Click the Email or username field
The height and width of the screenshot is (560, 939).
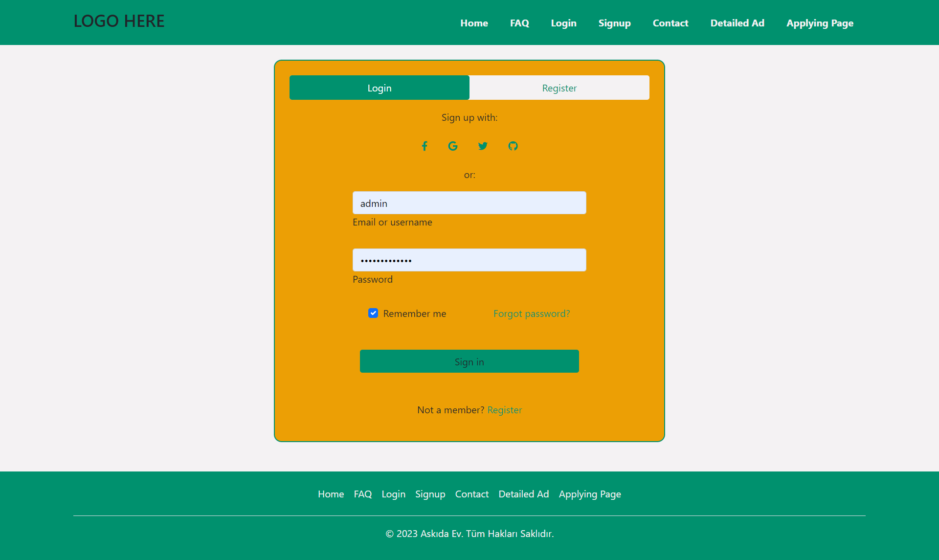coord(469,202)
